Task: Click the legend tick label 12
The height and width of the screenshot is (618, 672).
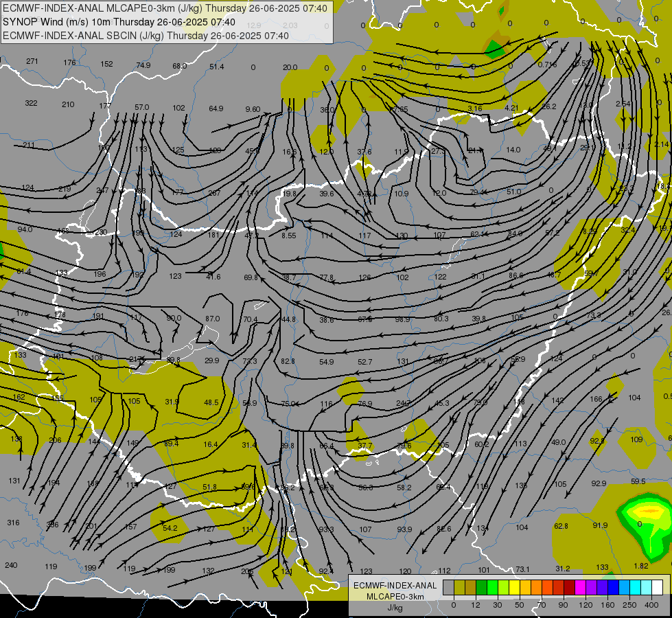Action: (x=475, y=605)
